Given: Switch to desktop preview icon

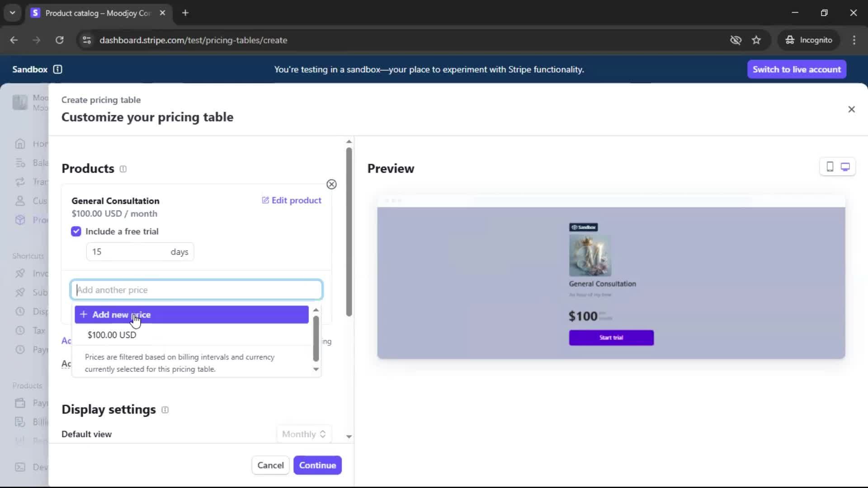Looking at the screenshot, I should tap(845, 167).
